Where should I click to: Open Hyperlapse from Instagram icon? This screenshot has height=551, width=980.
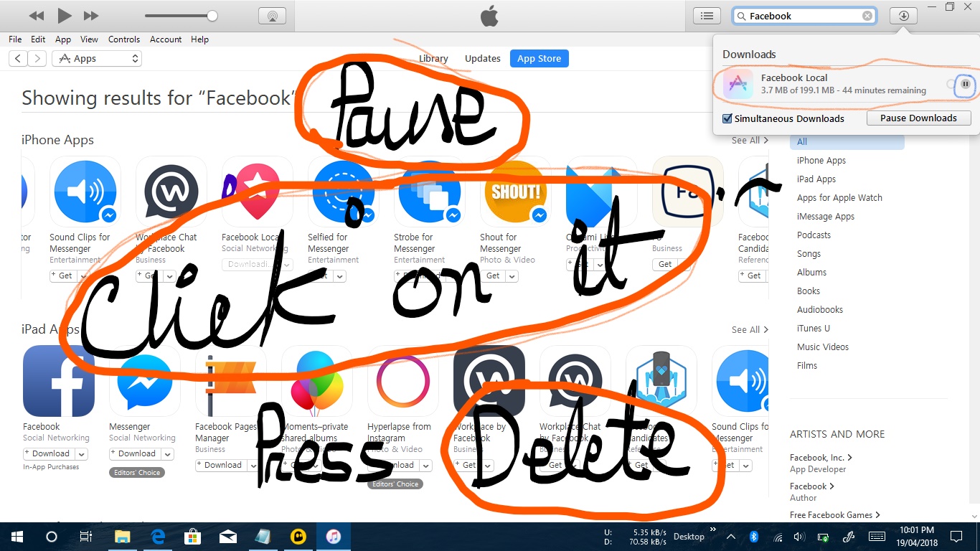[x=403, y=381]
